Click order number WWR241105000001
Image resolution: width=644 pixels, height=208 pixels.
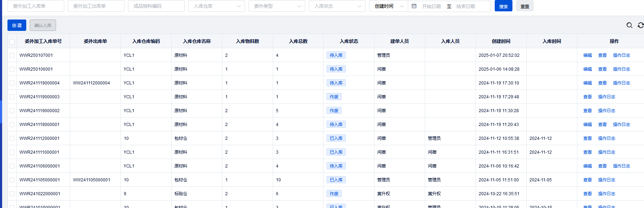pyautogui.click(x=40, y=180)
